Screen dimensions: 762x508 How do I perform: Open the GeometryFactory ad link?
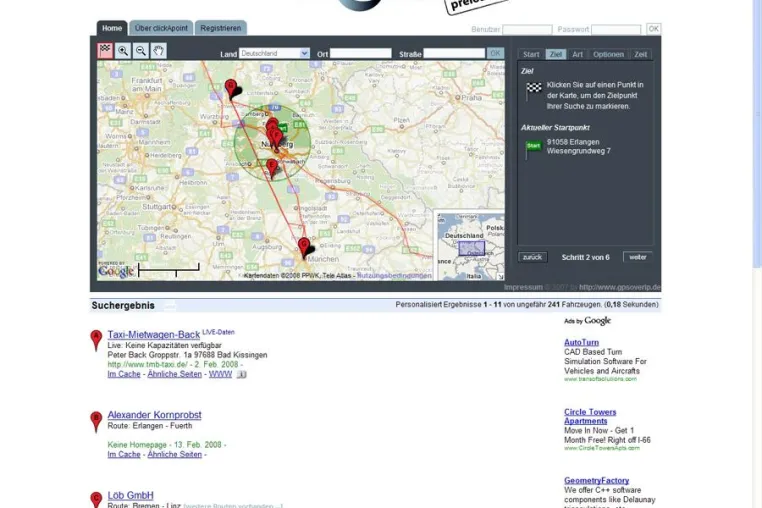(596, 480)
